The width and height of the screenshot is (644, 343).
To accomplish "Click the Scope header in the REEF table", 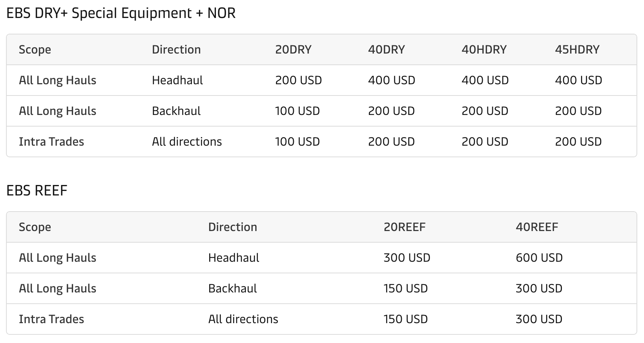I will pyautogui.click(x=35, y=227).
